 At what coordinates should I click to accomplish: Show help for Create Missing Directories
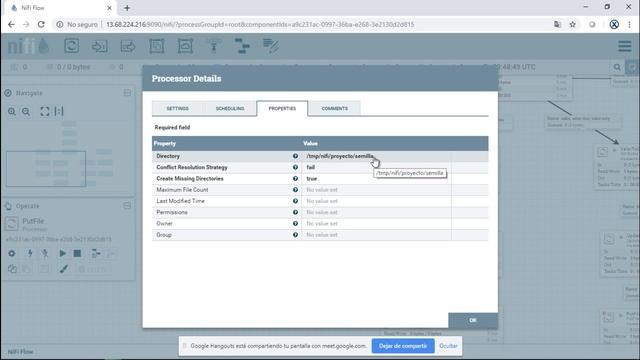click(x=295, y=178)
